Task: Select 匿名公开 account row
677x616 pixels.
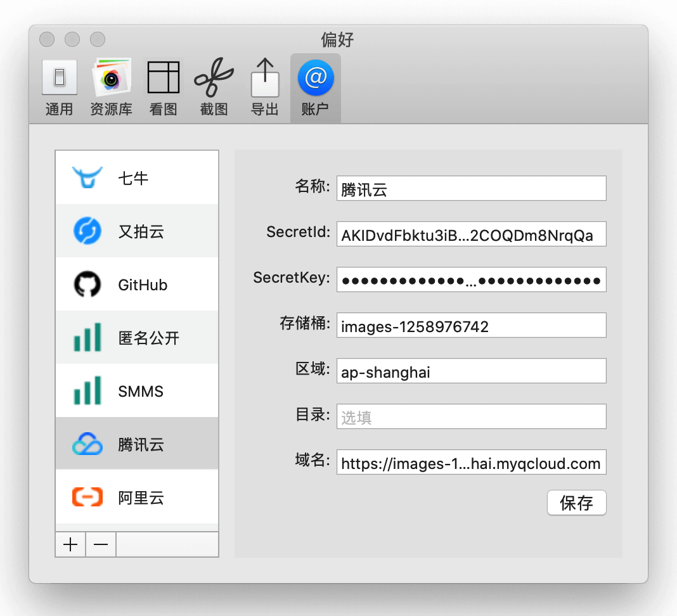Action: pyautogui.click(x=137, y=337)
